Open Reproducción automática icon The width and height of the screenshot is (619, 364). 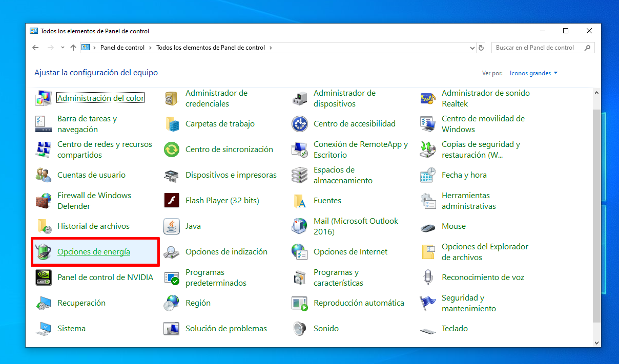[x=299, y=303]
